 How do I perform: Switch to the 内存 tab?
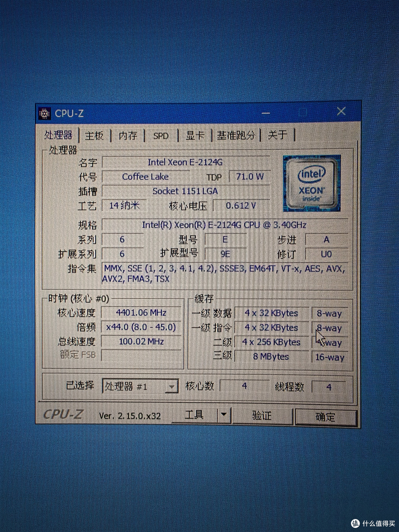tap(128, 136)
